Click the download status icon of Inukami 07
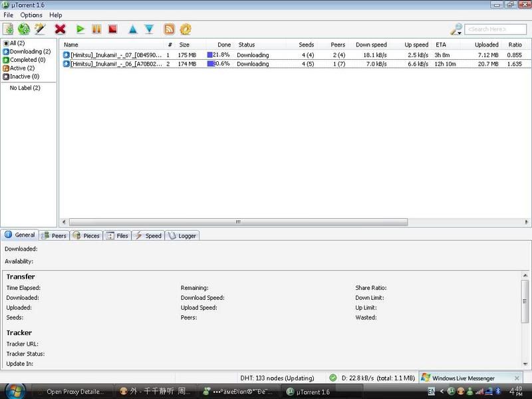This screenshot has width=532, height=399. 66,55
